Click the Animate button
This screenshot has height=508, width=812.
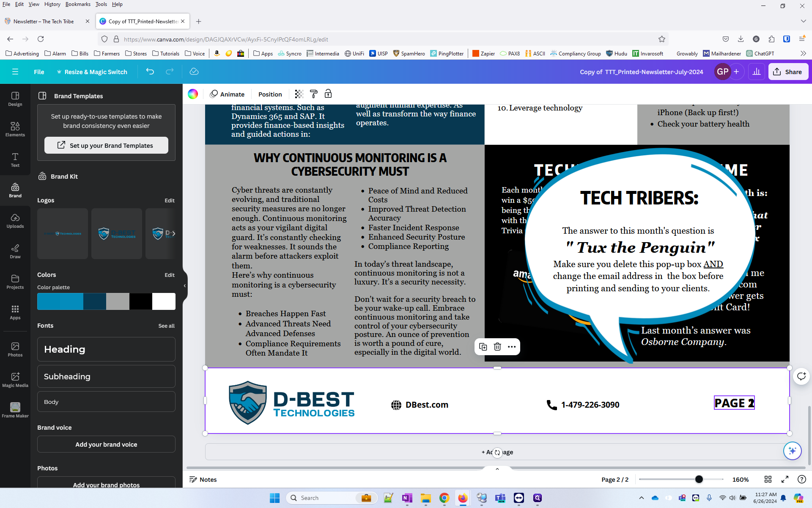[228, 94]
